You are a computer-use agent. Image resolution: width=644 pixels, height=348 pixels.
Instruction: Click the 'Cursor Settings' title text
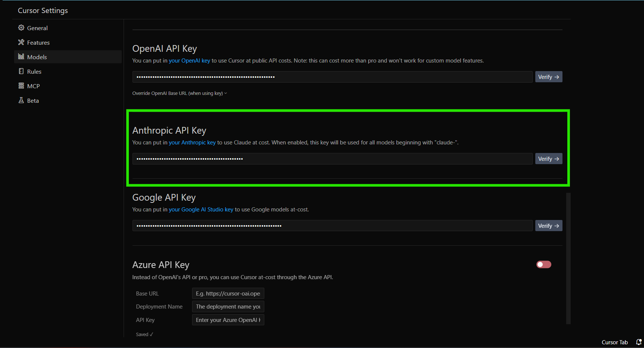click(x=43, y=10)
